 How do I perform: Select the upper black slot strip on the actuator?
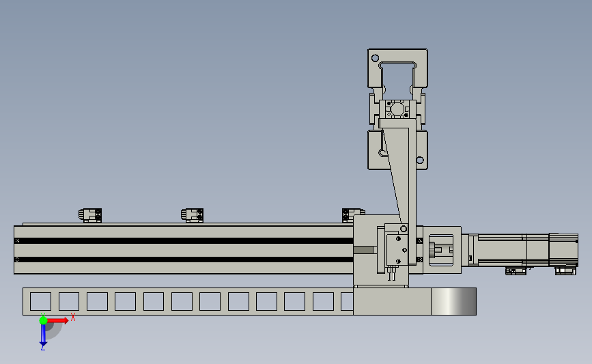tap(184, 240)
